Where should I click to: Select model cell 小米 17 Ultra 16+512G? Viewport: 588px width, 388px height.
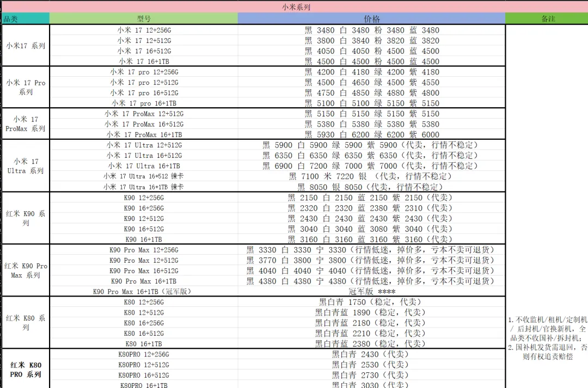[144, 156]
